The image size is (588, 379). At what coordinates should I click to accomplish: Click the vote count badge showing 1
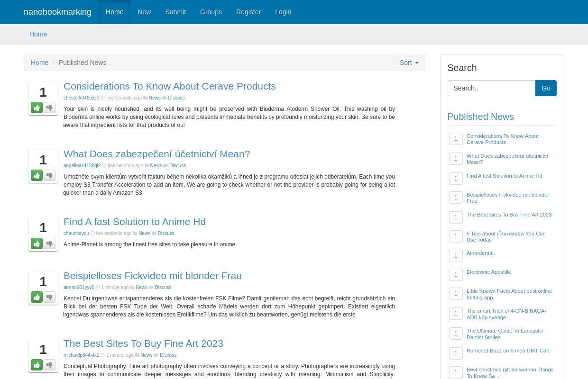(x=43, y=92)
